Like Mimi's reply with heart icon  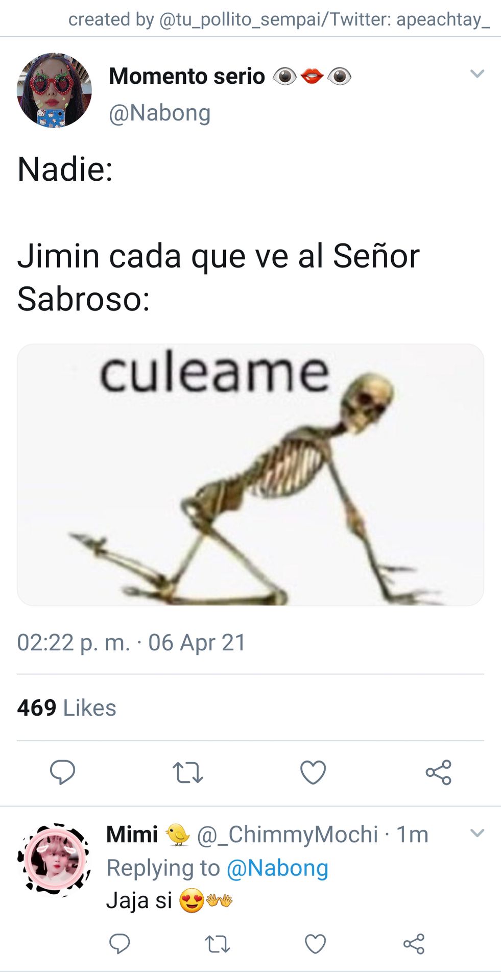[316, 944]
